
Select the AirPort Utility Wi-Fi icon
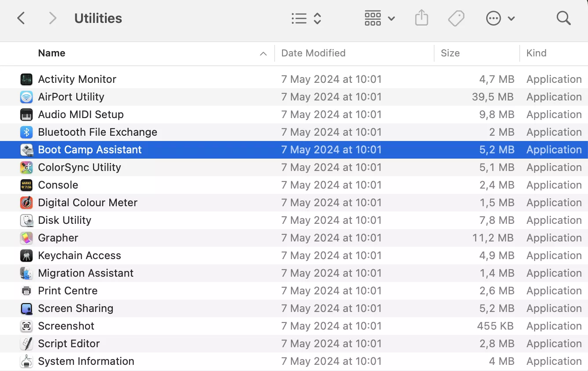(x=26, y=97)
